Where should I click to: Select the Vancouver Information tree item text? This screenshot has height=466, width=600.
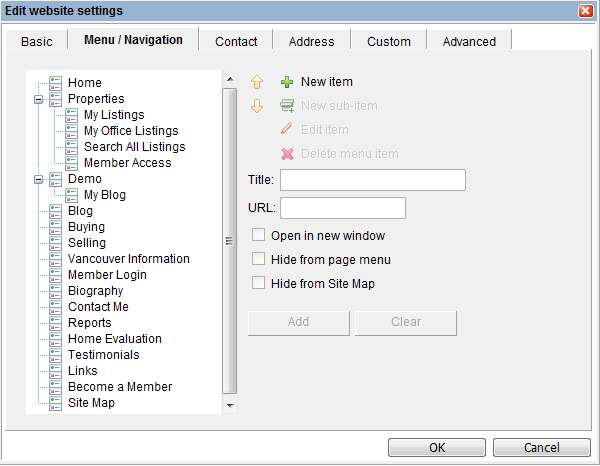tap(129, 259)
